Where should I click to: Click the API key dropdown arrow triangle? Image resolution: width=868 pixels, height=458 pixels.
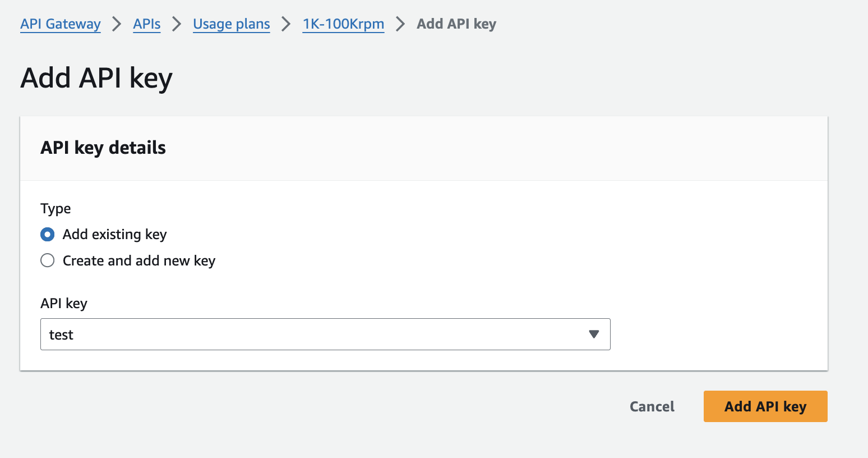594,335
